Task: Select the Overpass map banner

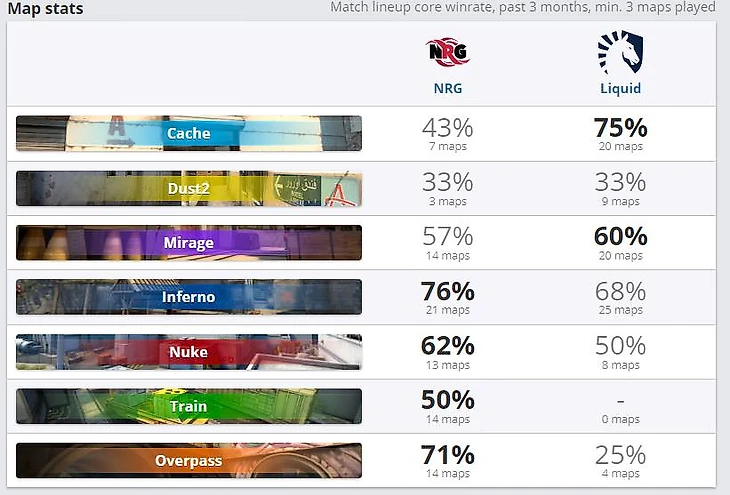Action: (189, 461)
